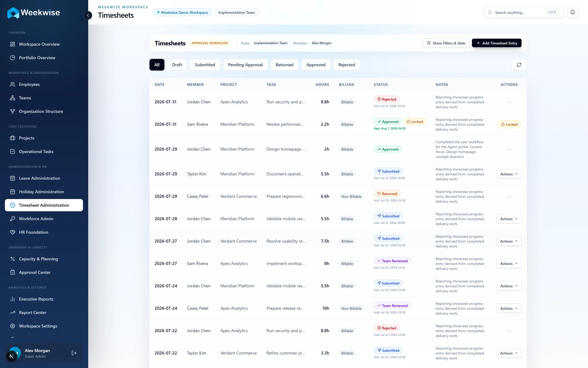Expand Actions for Jordan Chen's 2026-07-28 entry
Screen dimensions: 588x368
509,219
